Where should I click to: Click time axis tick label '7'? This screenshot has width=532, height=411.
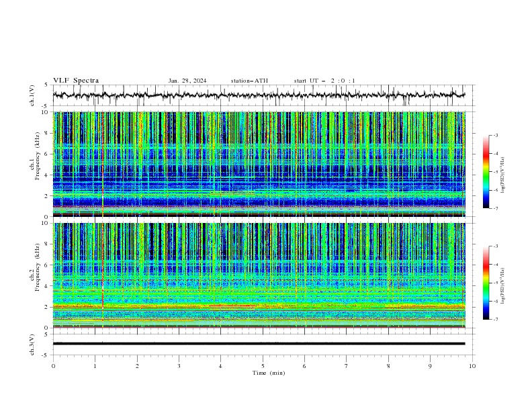(347, 366)
